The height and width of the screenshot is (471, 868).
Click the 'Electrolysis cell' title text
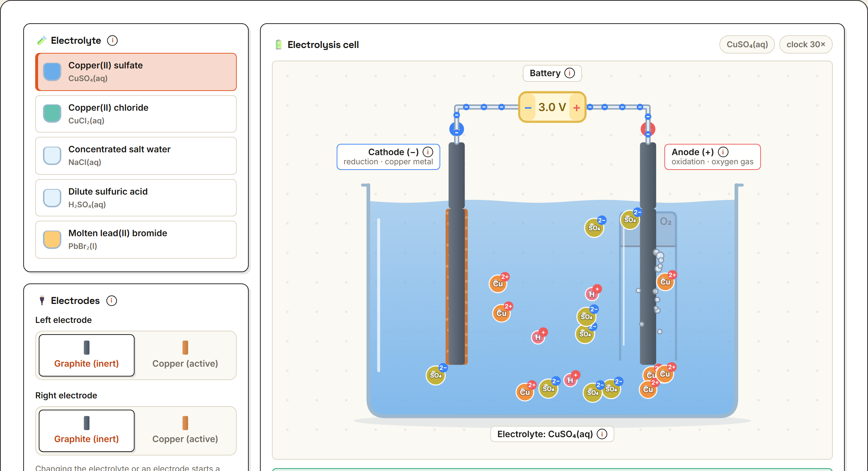tap(323, 45)
